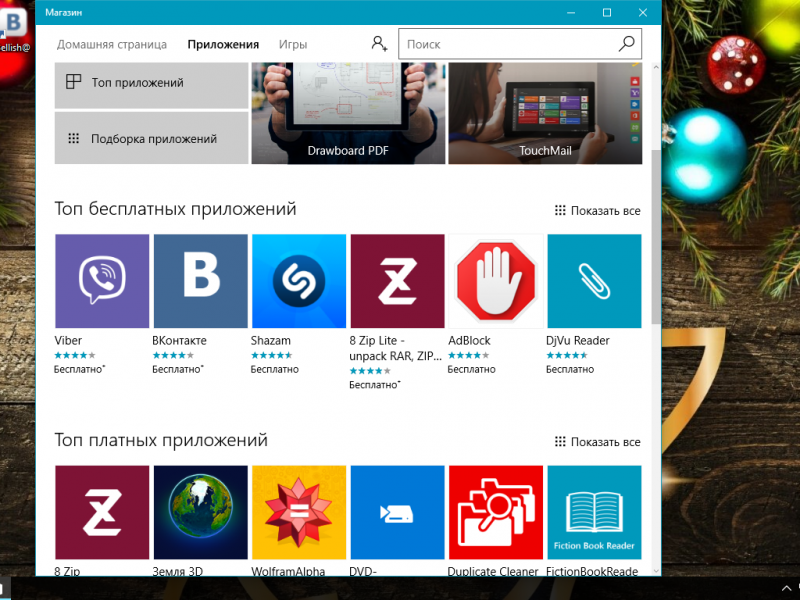Open the AdBlock app tile
Image resolution: width=800 pixels, height=600 pixels.
(496, 281)
